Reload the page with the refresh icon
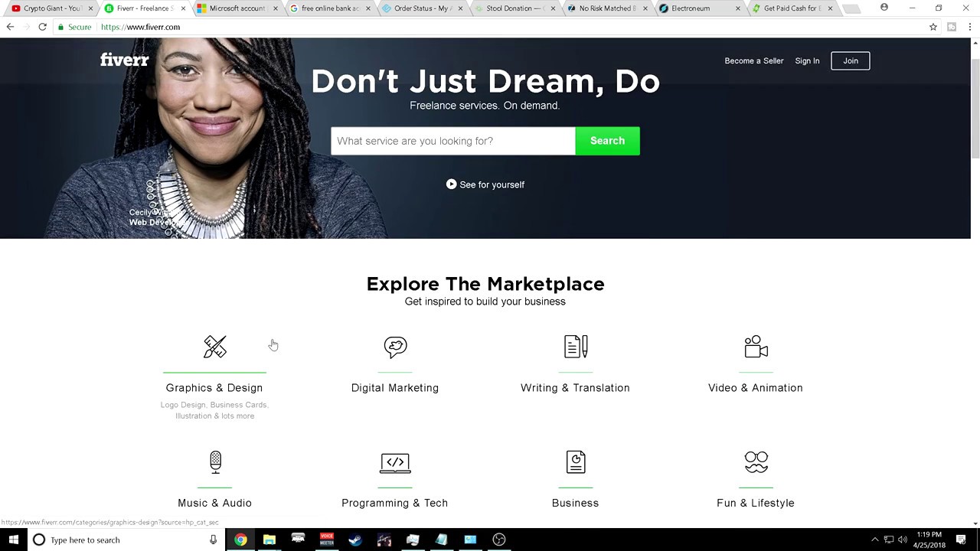 pyautogui.click(x=42, y=27)
